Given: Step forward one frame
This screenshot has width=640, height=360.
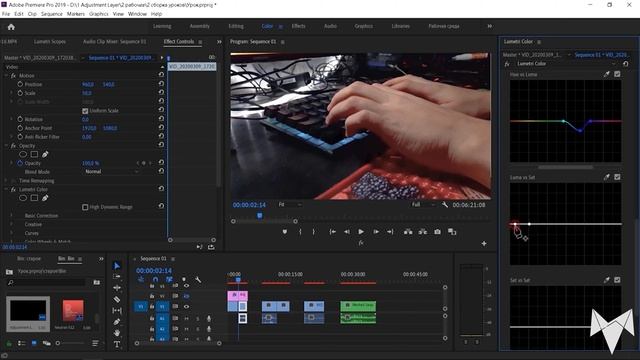Looking at the screenshot, I should coord(376,232).
